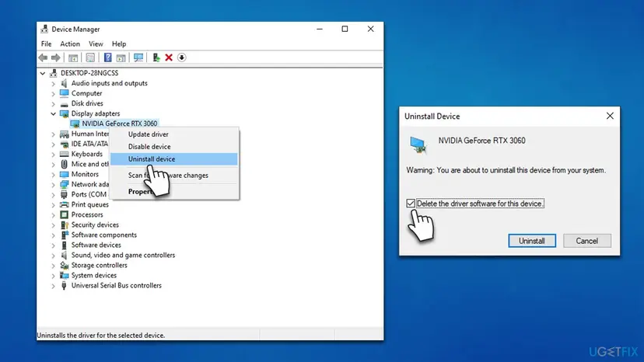Click the Back arrow in Device Manager toolbar

click(x=43, y=57)
